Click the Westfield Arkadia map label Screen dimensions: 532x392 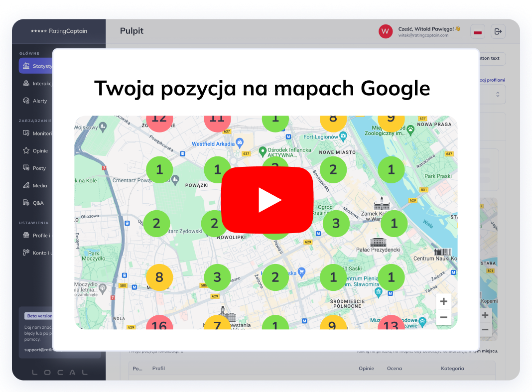coord(213,144)
